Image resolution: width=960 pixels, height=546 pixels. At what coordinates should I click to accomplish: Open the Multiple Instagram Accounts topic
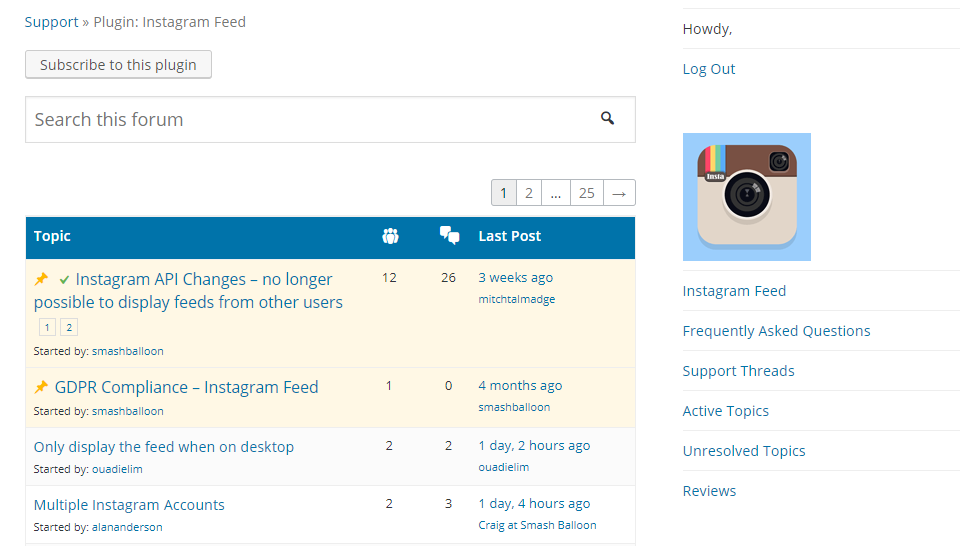[129, 505]
